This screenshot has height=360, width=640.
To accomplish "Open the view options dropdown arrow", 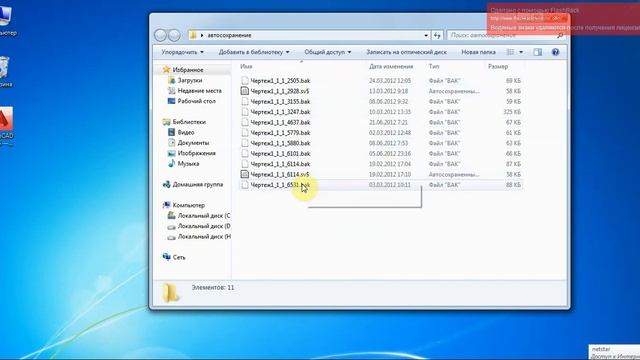I will [521, 52].
